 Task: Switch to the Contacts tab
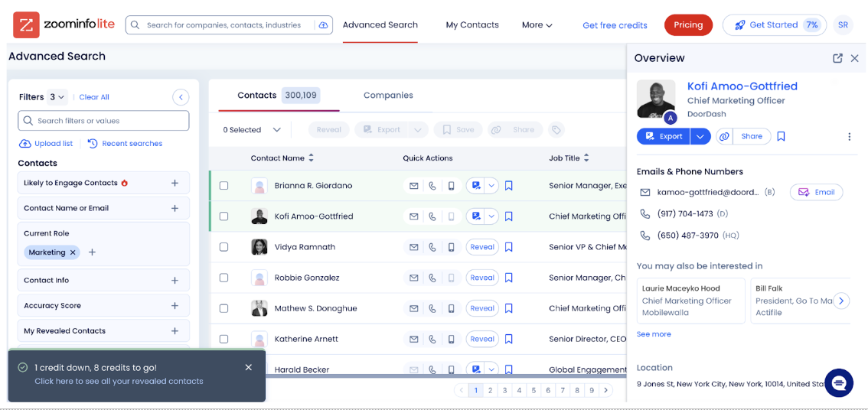click(279, 95)
